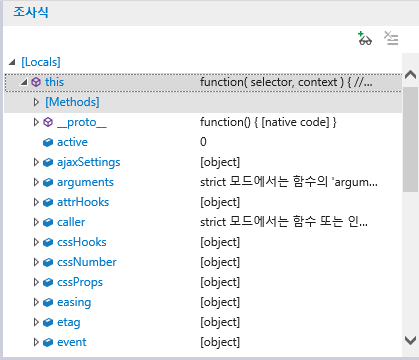
Task: Click the blue icon beside cssHooks
Action: tap(48, 242)
